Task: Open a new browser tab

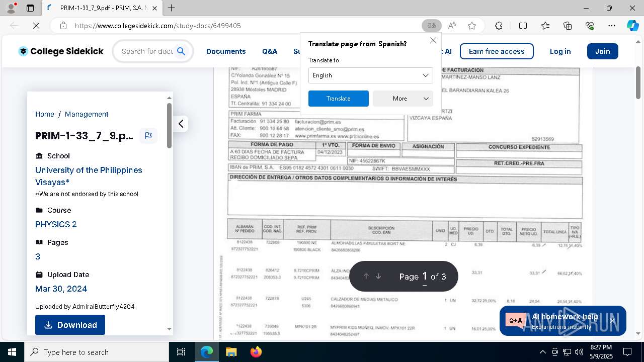Action: [x=172, y=8]
